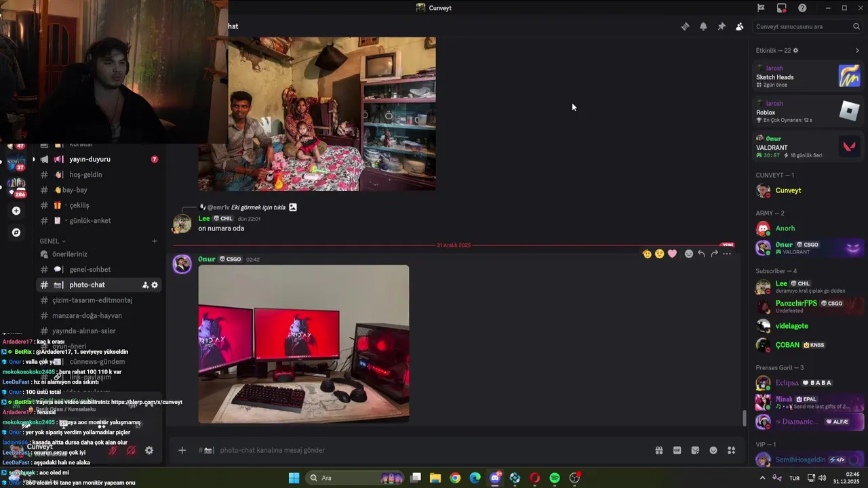Open the VALORANT activity card
Image resolution: width=868 pixels, height=488 pixels.
tap(808, 146)
